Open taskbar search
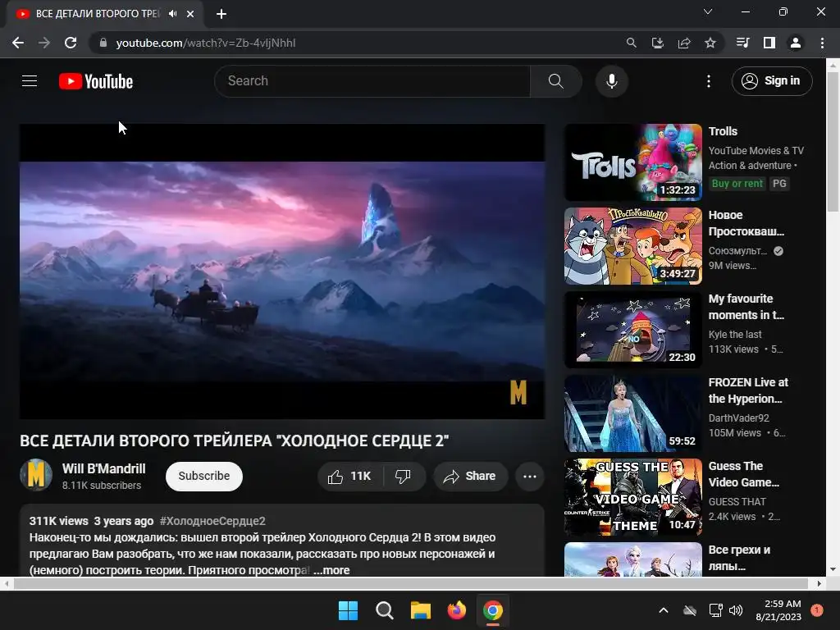Viewport: 840px width, 630px height. [x=384, y=610]
